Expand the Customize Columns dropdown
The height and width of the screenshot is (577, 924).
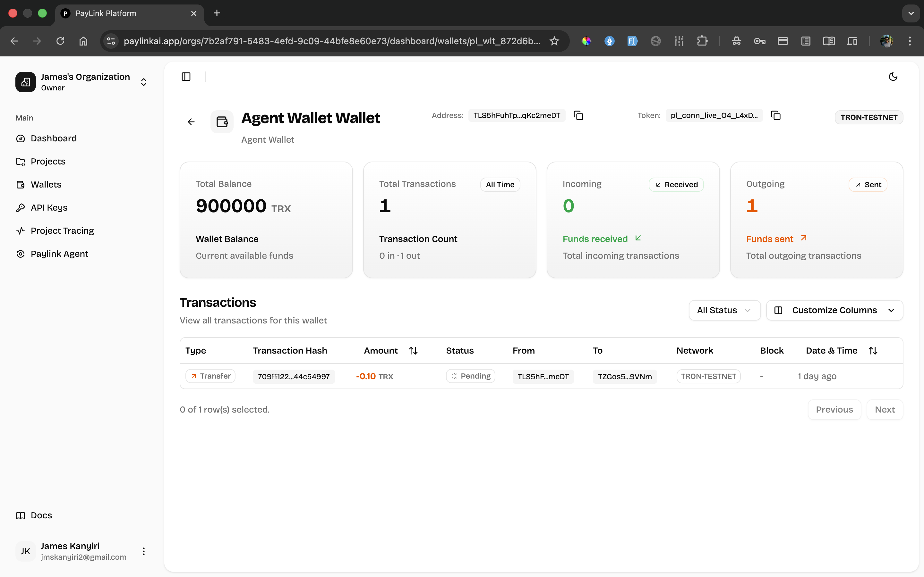(x=834, y=310)
